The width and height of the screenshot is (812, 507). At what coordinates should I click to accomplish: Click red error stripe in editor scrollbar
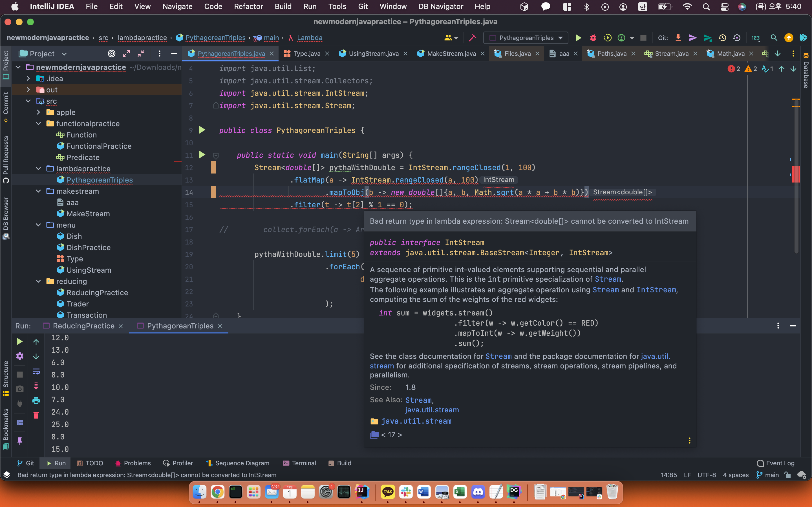(796, 174)
